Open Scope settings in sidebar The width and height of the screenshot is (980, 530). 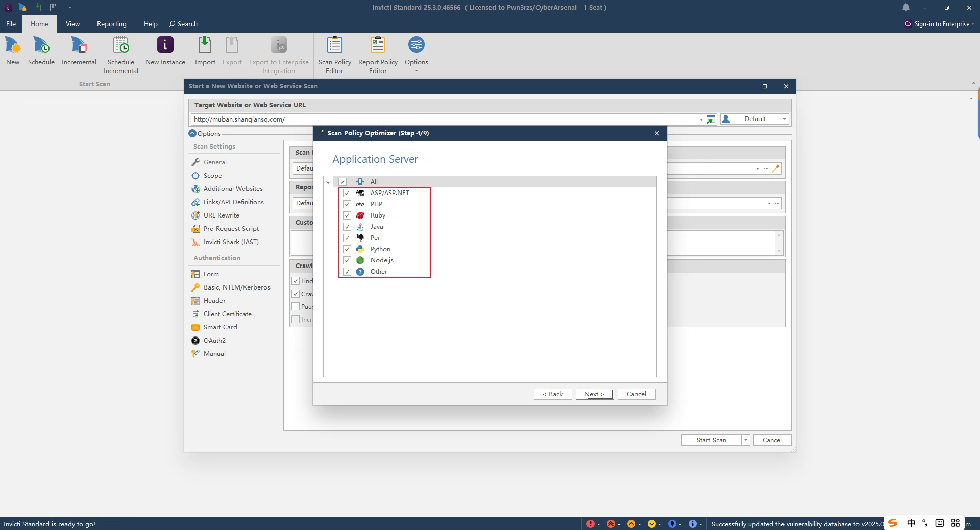pyautogui.click(x=213, y=176)
